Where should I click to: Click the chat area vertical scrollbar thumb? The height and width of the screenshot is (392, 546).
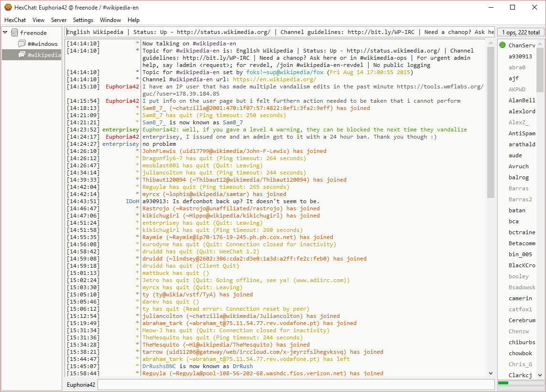pyautogui.click(x=491, y=122)
